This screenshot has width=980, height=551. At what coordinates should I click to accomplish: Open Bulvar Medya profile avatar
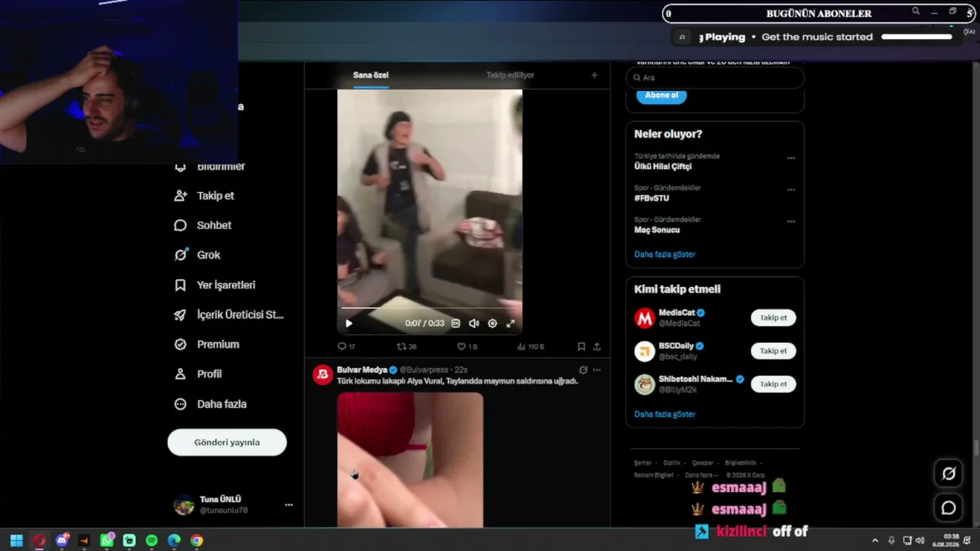[x=322, y=374]
